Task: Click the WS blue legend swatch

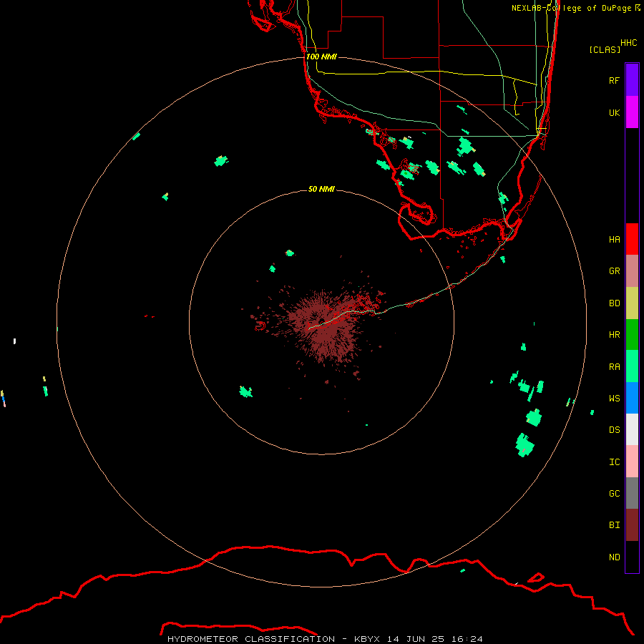Action: (632, 398)
